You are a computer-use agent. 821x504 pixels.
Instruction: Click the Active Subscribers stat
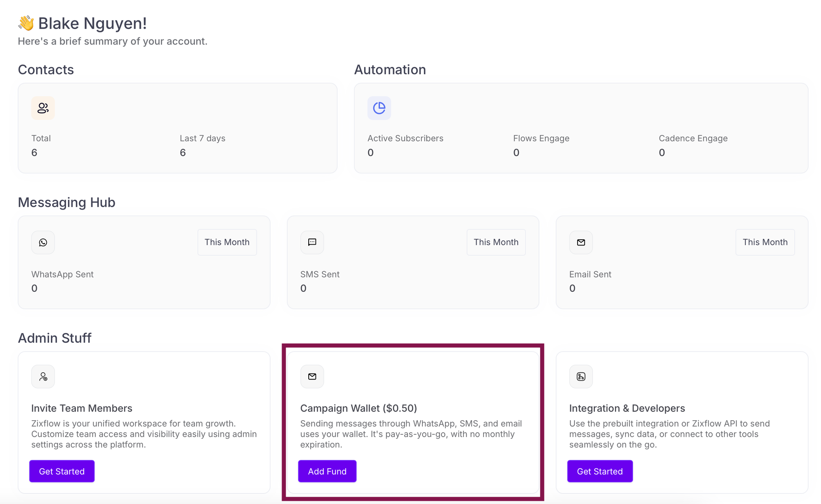(405, 145)
